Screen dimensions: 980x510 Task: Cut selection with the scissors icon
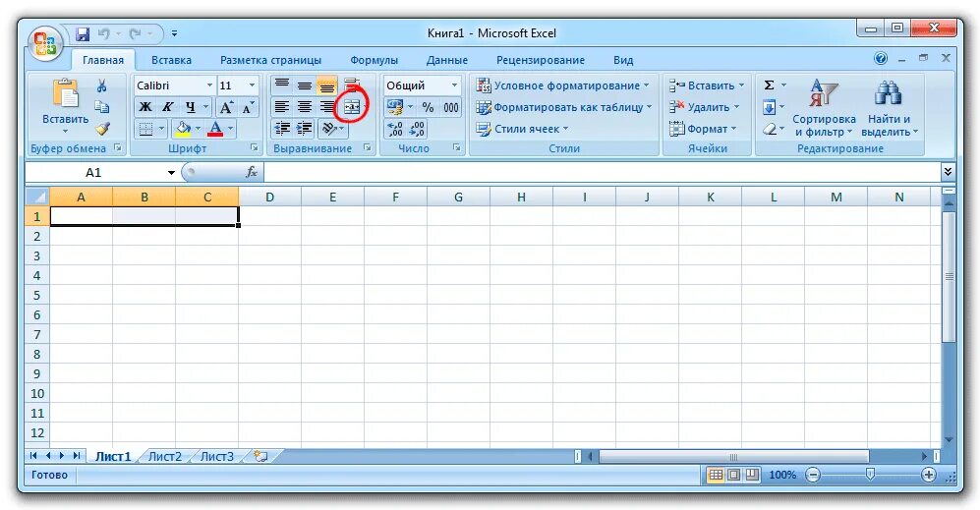point(102,85)
